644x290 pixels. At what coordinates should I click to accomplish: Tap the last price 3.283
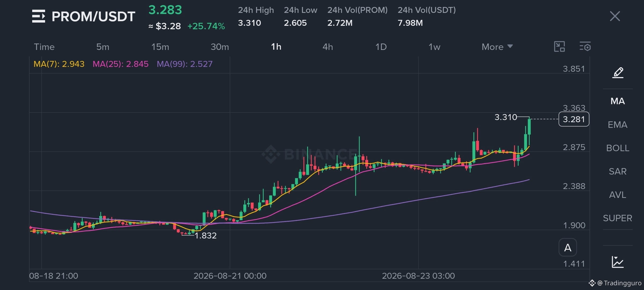(165, 10)
